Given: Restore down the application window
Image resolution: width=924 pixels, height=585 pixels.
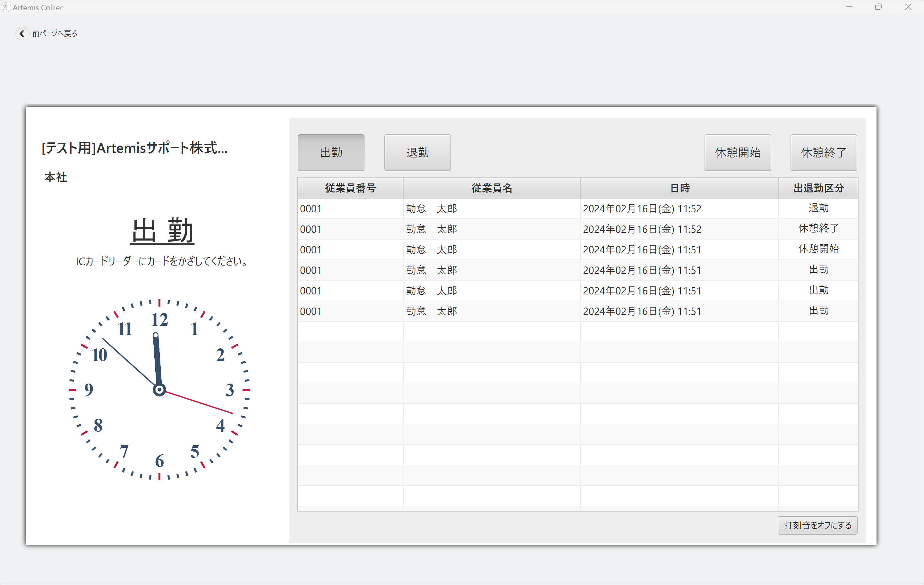Looking at the screenshot, I should pyautogui.click(x=878, y=7).
